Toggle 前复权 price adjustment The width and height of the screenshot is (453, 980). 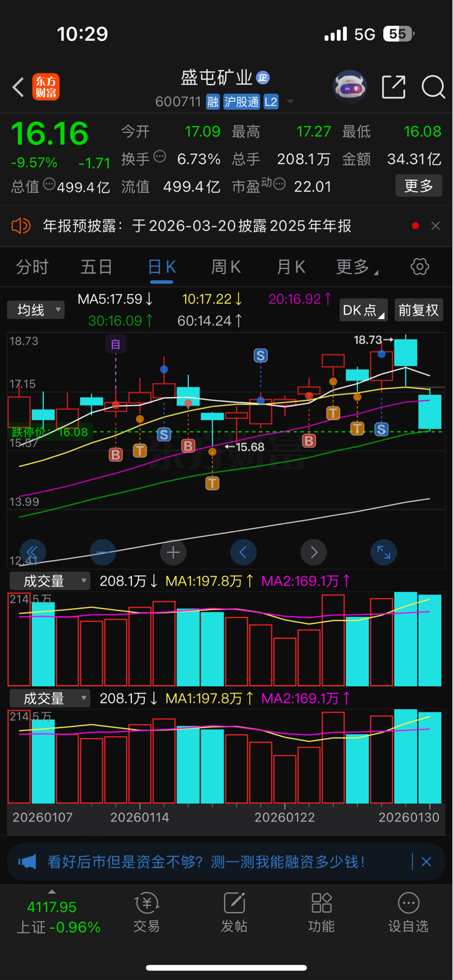click(418, 310)
